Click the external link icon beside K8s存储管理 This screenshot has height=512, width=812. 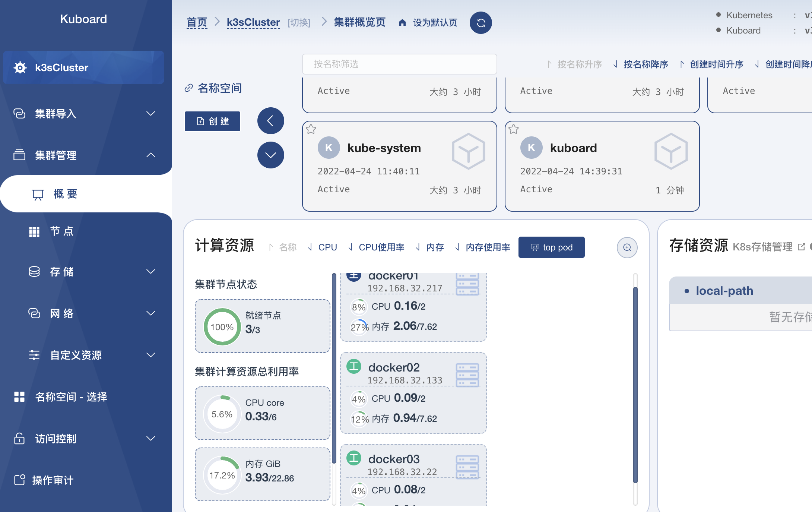(x=801, y=246)
